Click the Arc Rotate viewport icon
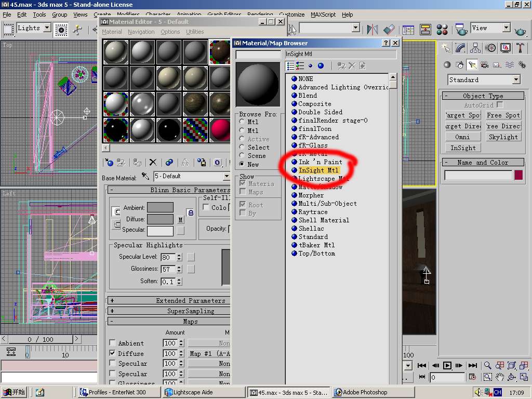532x399 pixels. click(x=512, y=377)
